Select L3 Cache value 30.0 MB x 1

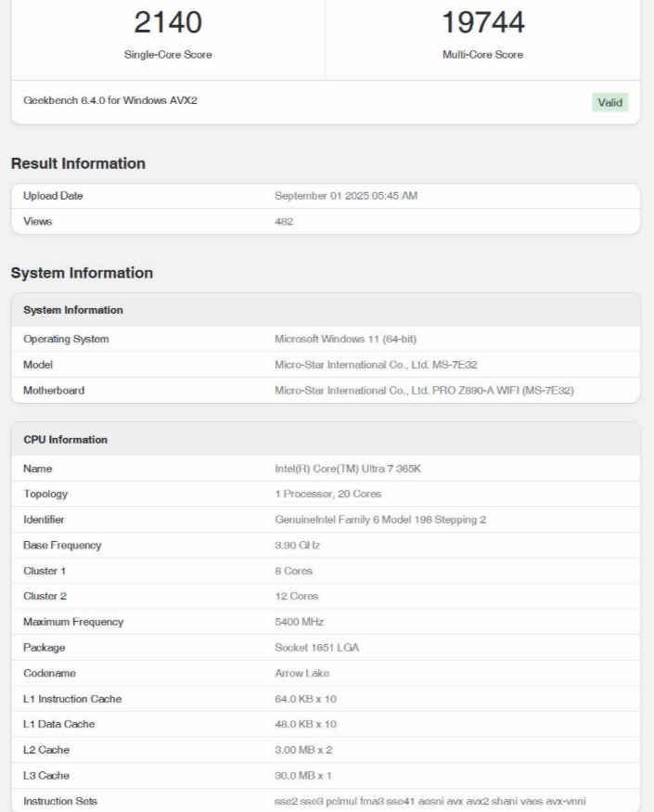(303, 776)
